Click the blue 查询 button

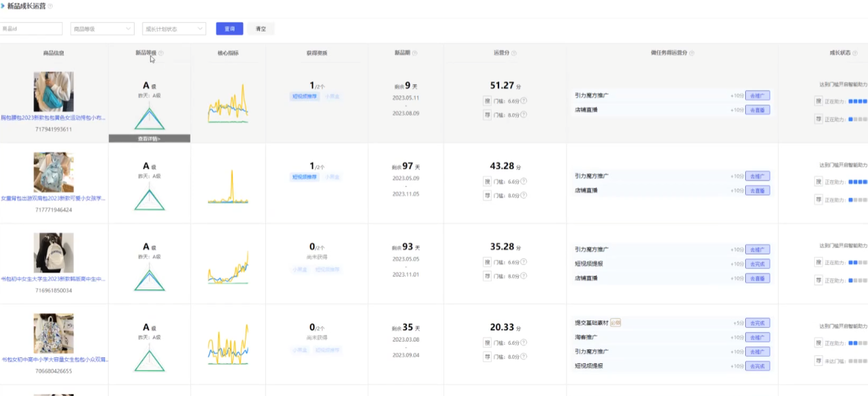(230, 29)
